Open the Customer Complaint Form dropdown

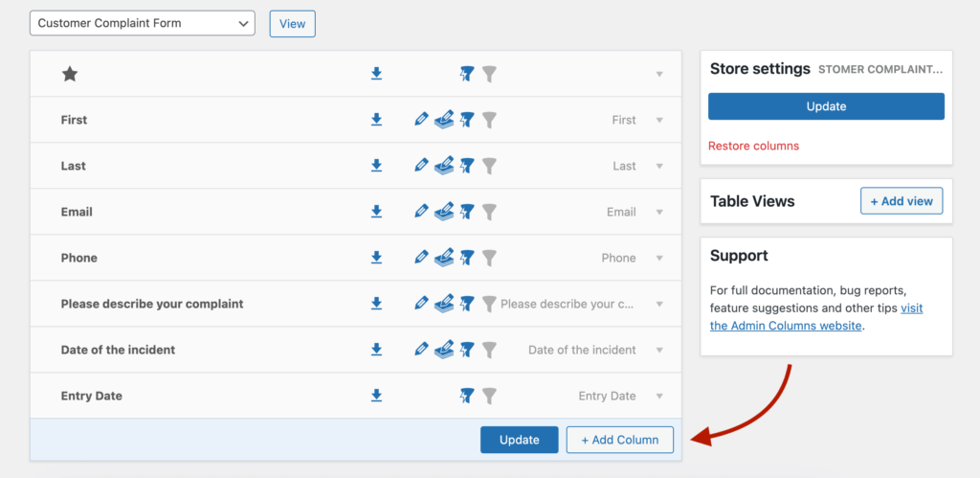[143, 23]
